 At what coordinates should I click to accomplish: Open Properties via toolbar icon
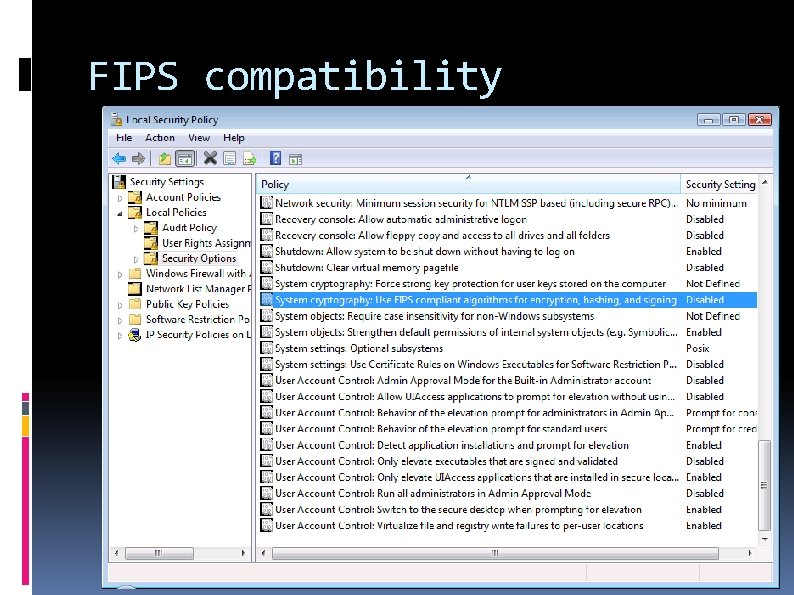point(230,159)
